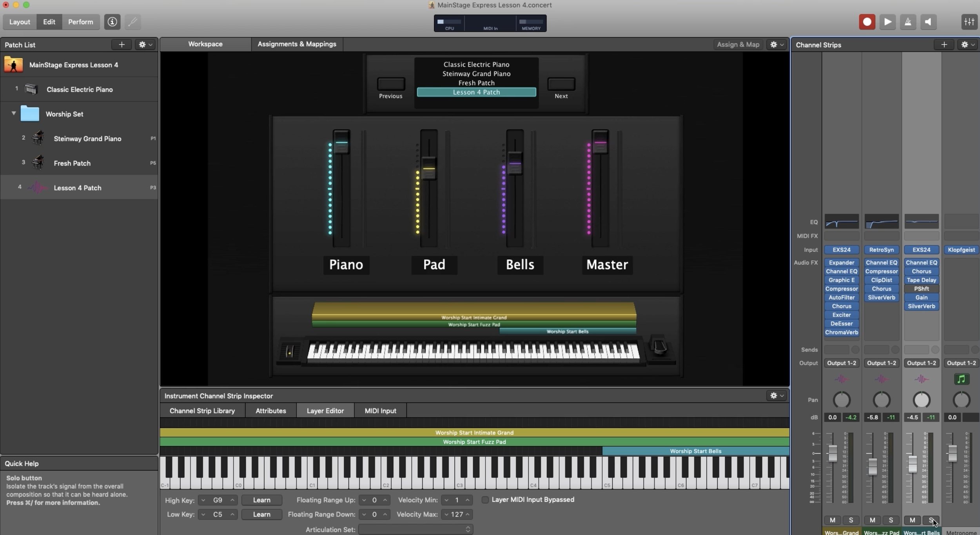Open the RetroSyn instrument input slot
980x535 pixels.
point(882,250)
